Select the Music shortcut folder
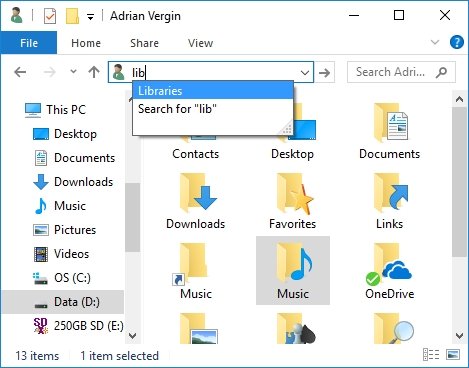 coord(195,272)
